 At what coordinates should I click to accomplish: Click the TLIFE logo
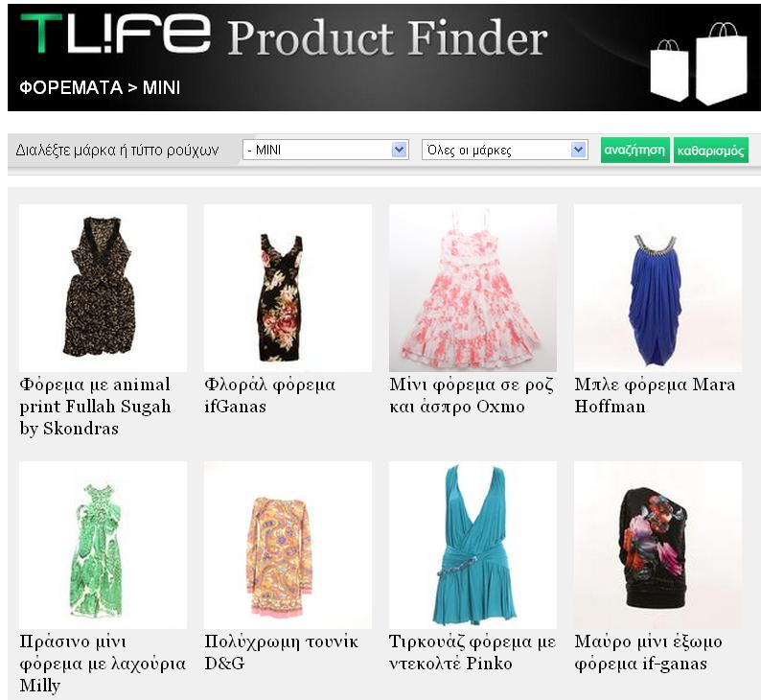coord(116,33)
